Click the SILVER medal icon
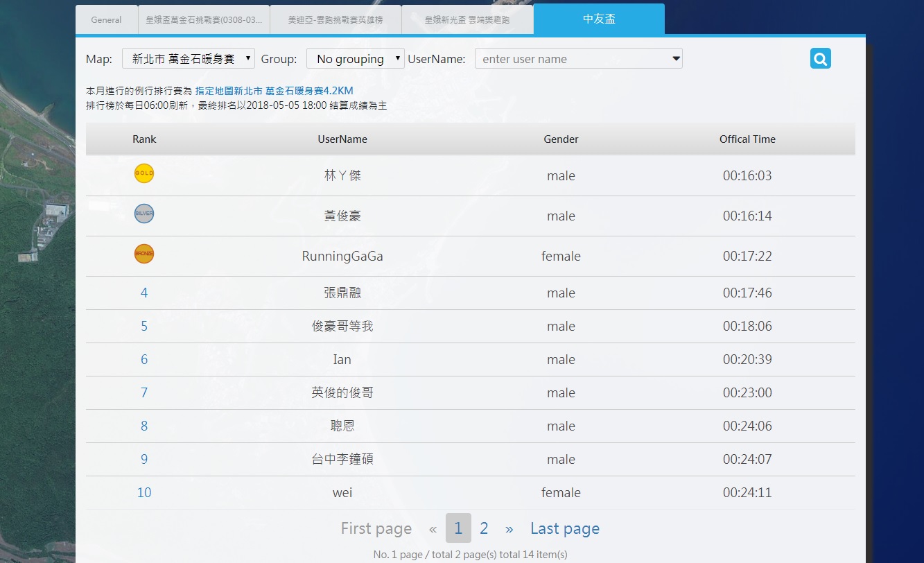The image size is (924, 563). [x=144, y=214]
